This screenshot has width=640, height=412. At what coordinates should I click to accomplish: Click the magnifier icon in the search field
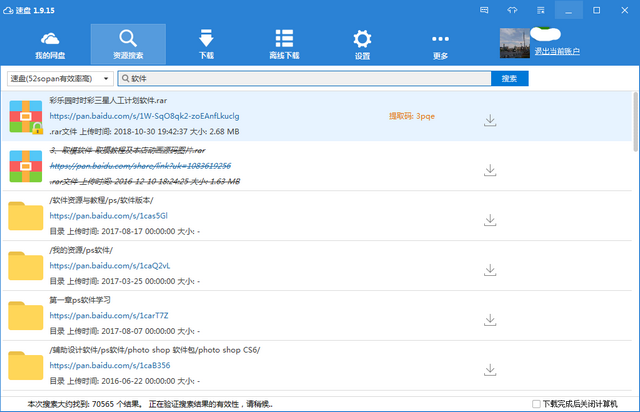[125, 78]
